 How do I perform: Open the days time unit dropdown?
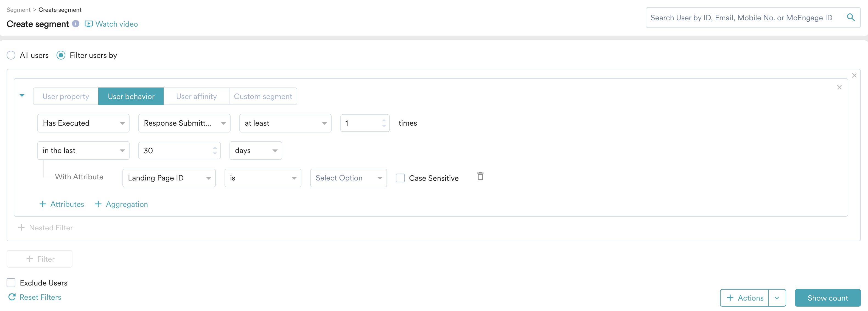(255, 151)
